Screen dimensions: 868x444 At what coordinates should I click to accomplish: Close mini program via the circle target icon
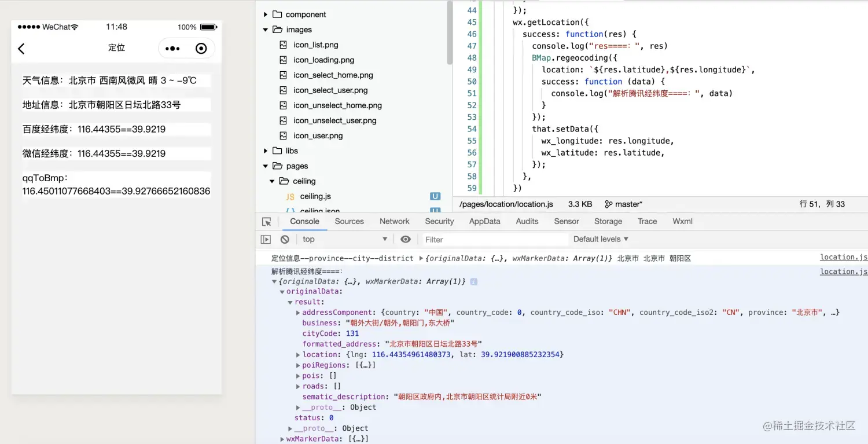201,49
